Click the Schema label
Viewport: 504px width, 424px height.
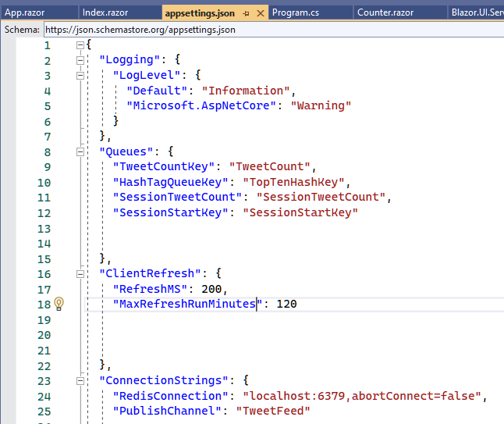tap(22, 30)
